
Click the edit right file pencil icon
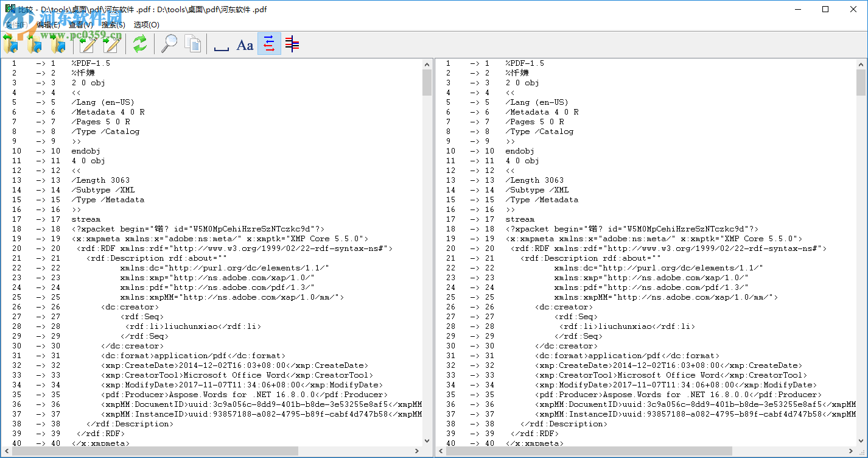[x=111, y=44]
